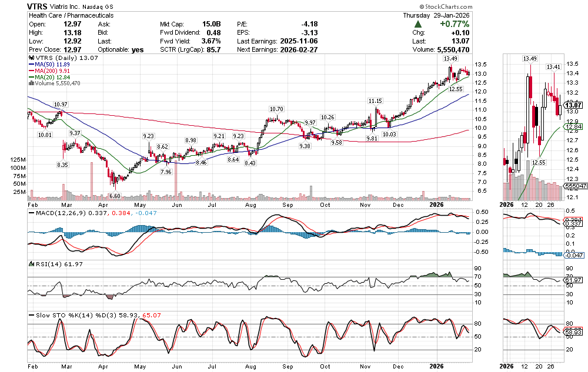588x372 pixels.
Task: Click the VTRS (Daily) candlestick legend marker
Action: (31, 58)
